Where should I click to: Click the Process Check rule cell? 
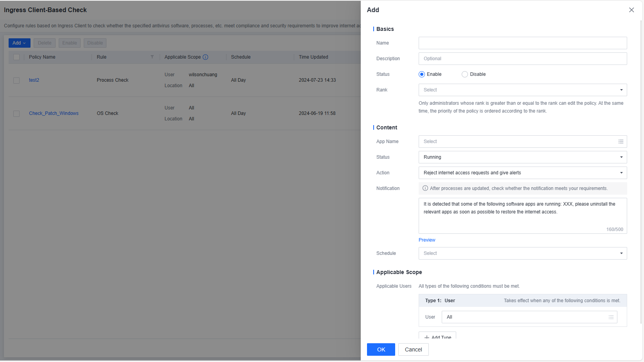(113, 80)
